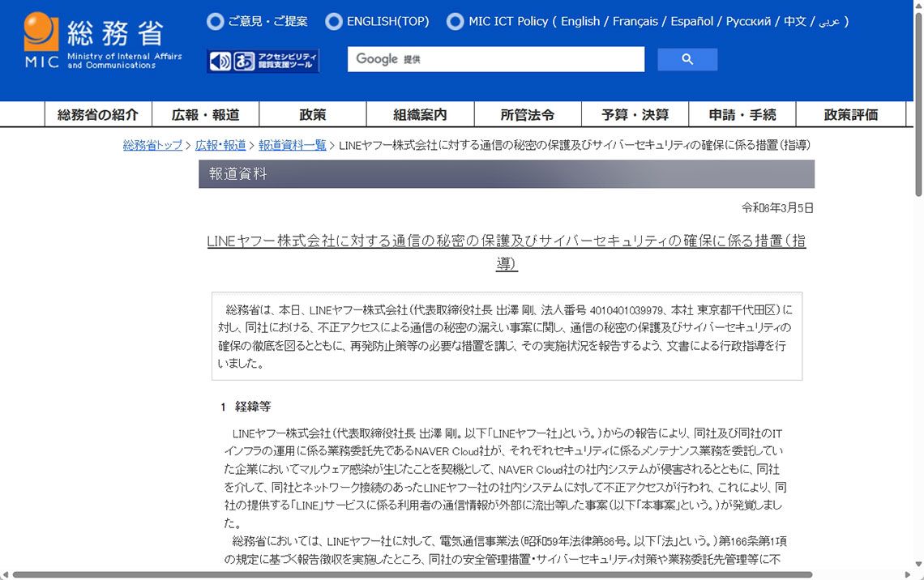Click the 報道資料 section header

coord(507,173)
